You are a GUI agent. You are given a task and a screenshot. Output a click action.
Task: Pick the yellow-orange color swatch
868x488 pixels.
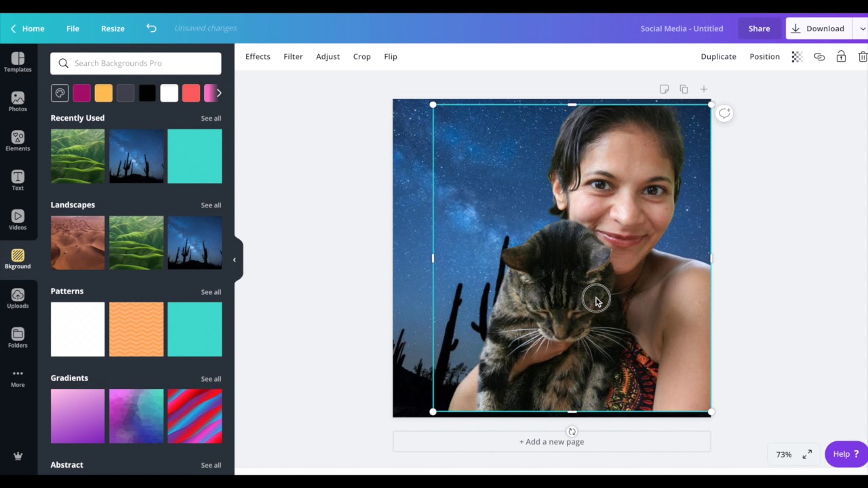pyautogui.click(x=103, y=93)
